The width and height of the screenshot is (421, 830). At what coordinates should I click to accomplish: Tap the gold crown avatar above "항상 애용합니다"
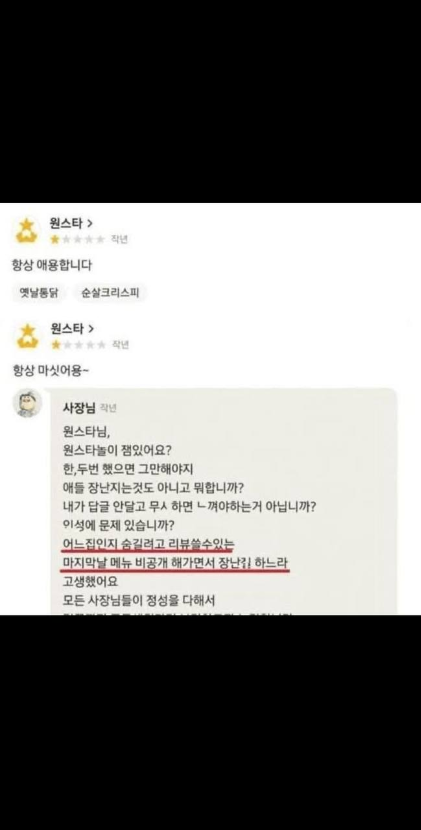[26, 230]
